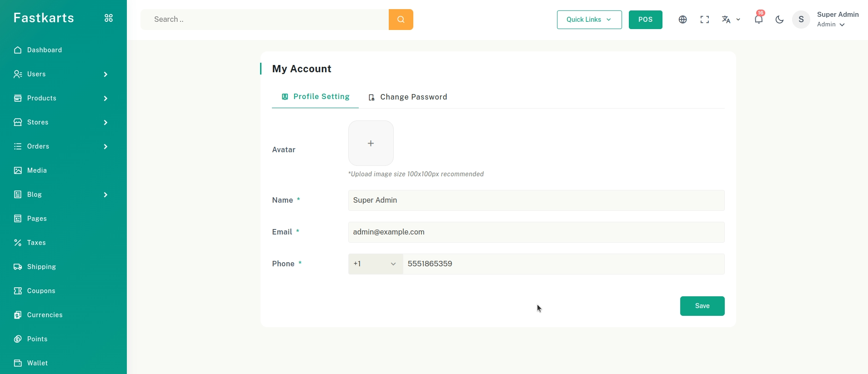Click the globe icon in header

coord(682,20)
